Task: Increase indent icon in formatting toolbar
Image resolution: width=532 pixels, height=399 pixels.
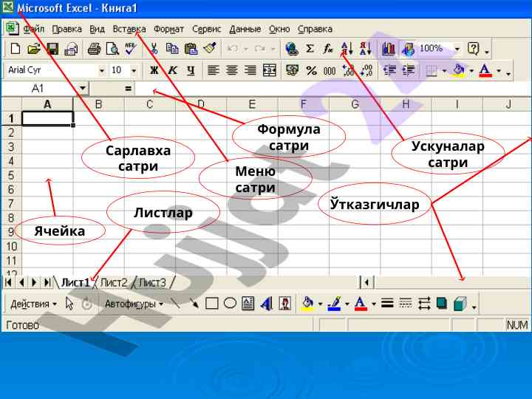Action: pyautogui.click(x=408, y=70)
